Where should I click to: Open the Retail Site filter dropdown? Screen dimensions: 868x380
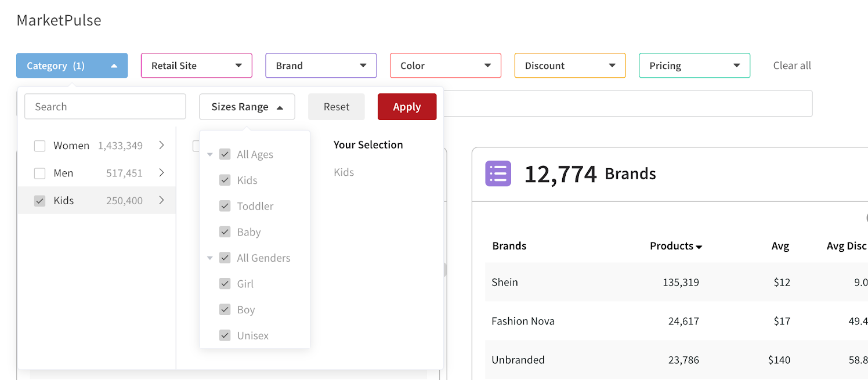tap(197, 66)
